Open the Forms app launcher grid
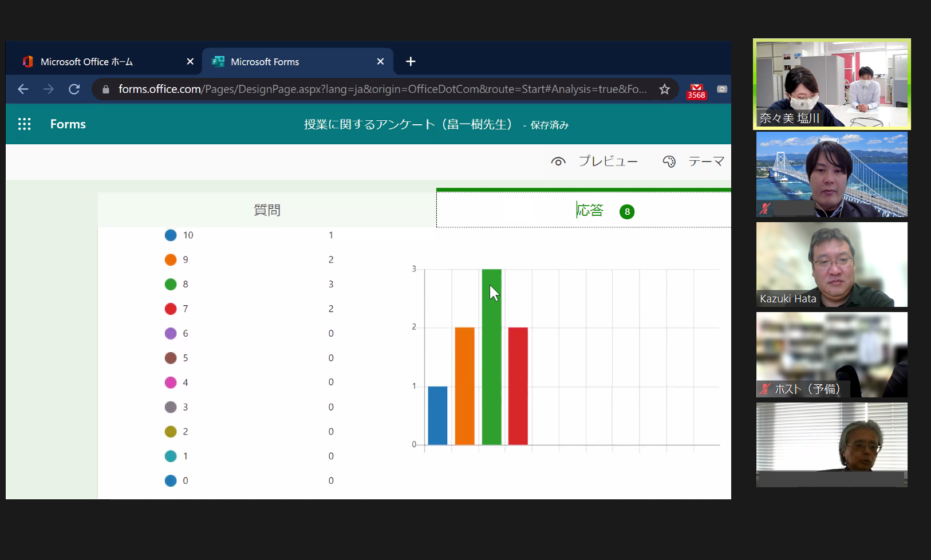 click(x=24, y=124)
